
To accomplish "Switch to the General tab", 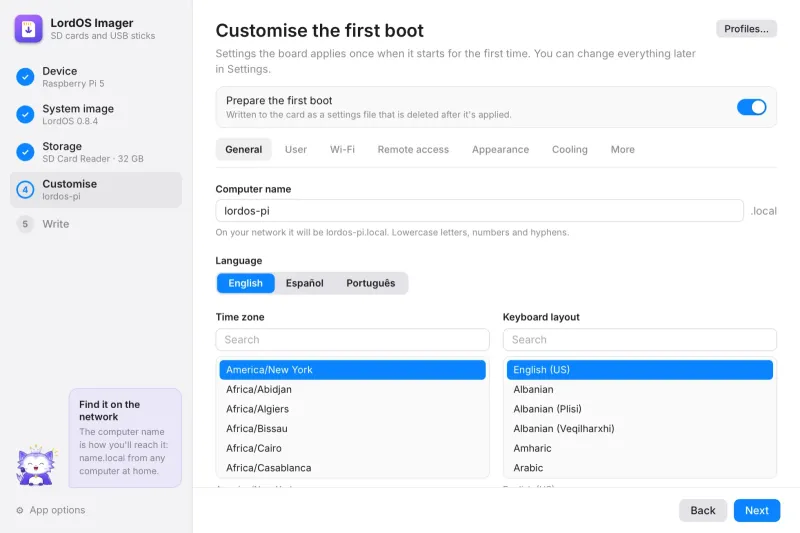I will pos(243,149).
